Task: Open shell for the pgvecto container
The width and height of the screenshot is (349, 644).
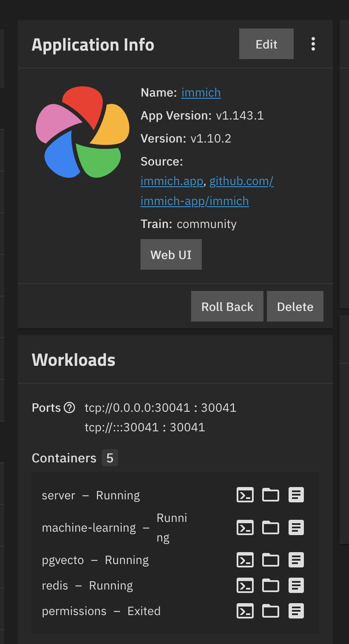Action: tap(245, 560)
